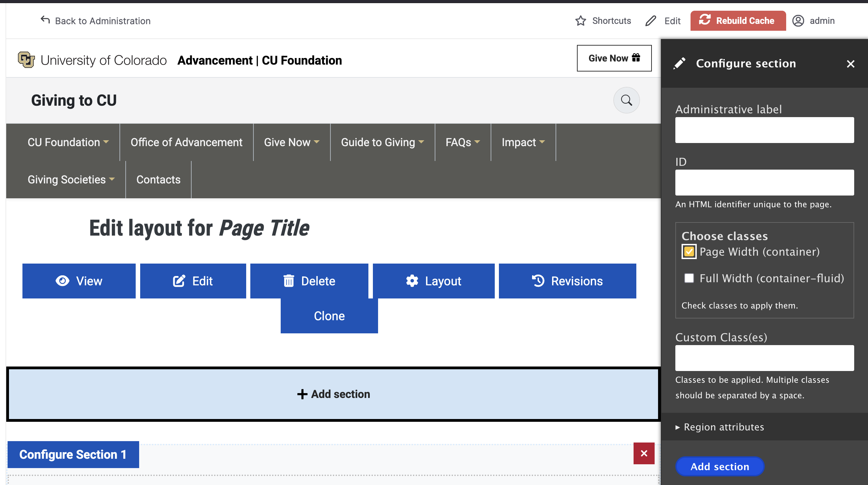
Task: Open the Guide to Giving dropdown
Action: (x=382, y=142)
